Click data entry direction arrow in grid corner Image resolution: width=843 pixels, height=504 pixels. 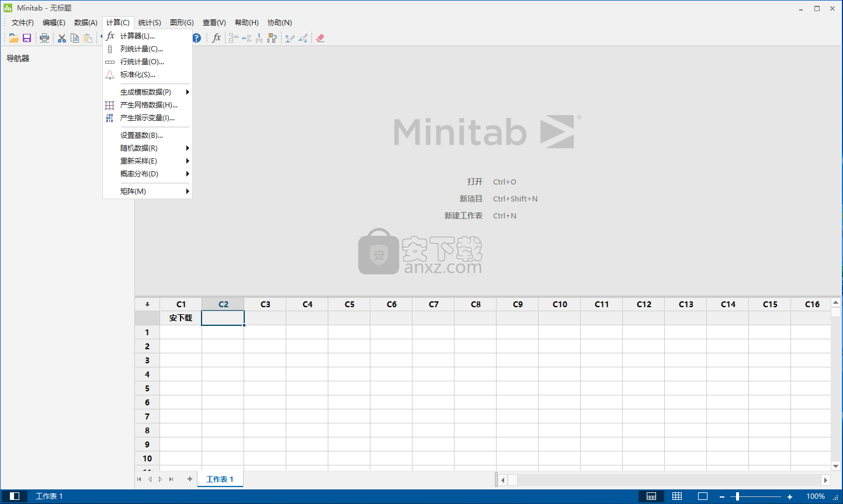[x=147, y=304]
